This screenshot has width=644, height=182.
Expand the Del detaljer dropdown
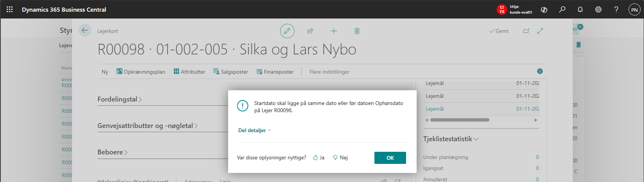tap(255, 130)
